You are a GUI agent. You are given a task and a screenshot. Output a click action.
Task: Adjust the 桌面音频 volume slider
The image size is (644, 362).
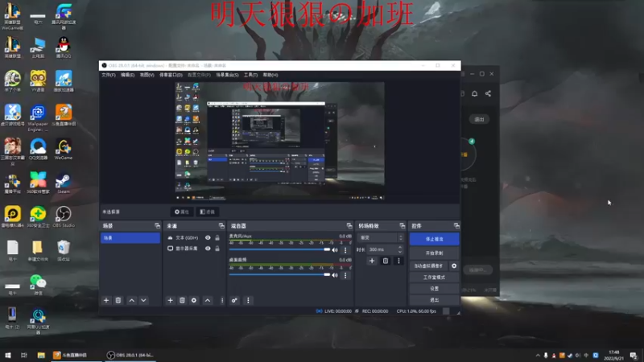tap(279, 274)
